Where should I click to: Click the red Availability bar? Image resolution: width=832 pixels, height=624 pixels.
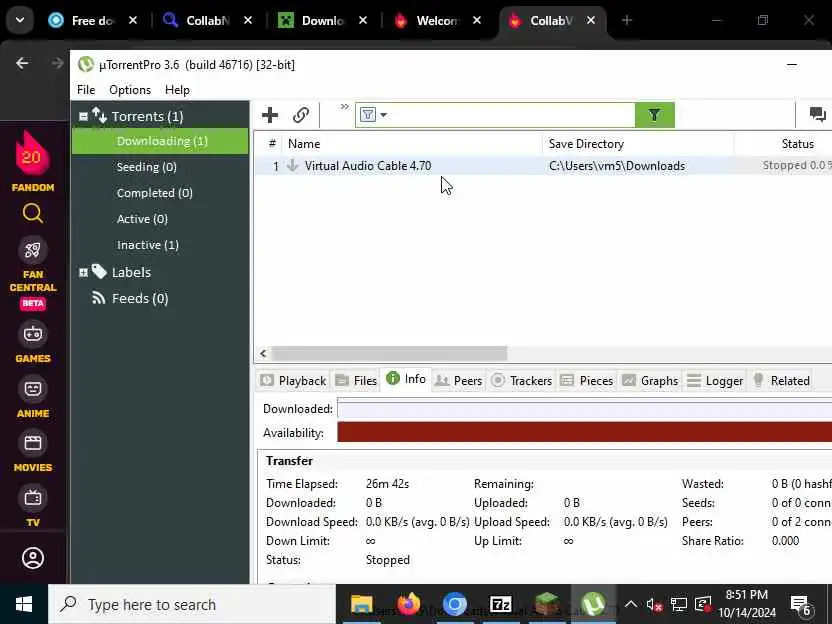click(584, 432)
